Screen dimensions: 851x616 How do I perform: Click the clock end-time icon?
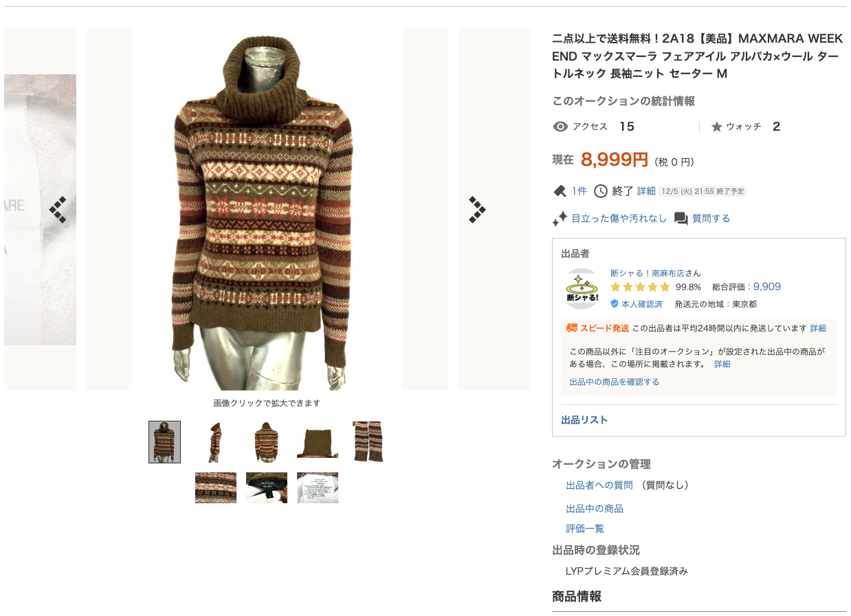tap(601, 191)
